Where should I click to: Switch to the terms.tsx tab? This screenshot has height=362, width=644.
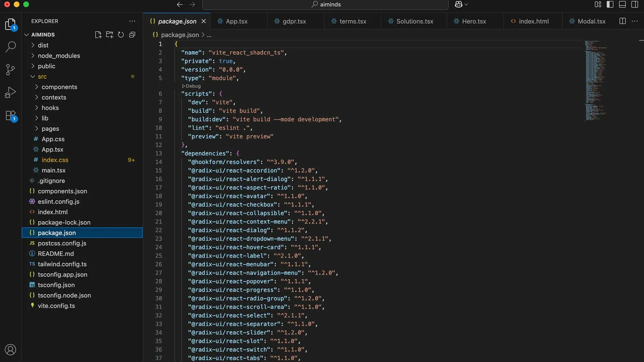point(353,21)
